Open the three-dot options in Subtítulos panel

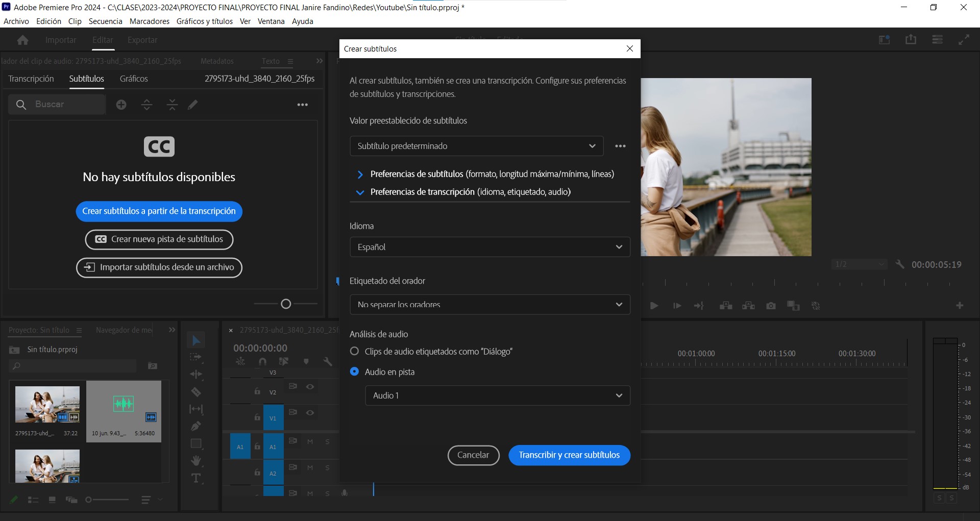[x=303, y=105]
